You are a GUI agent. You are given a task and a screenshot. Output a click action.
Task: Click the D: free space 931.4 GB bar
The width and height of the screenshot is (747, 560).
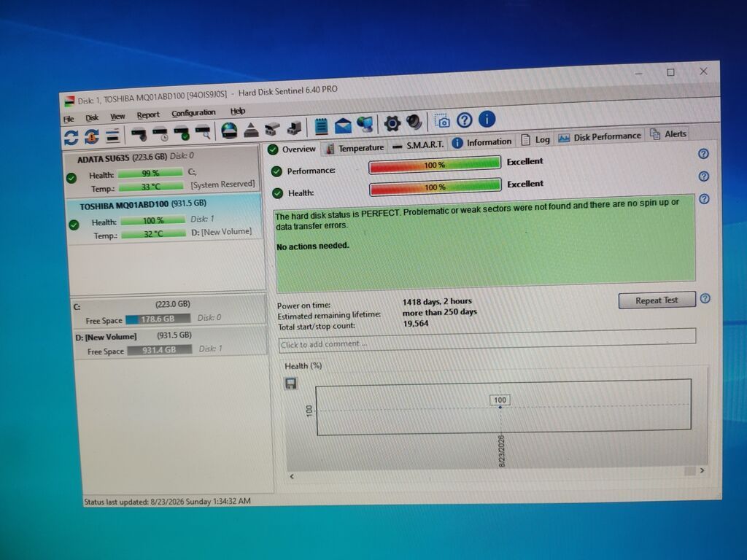(x=159, y=349)
